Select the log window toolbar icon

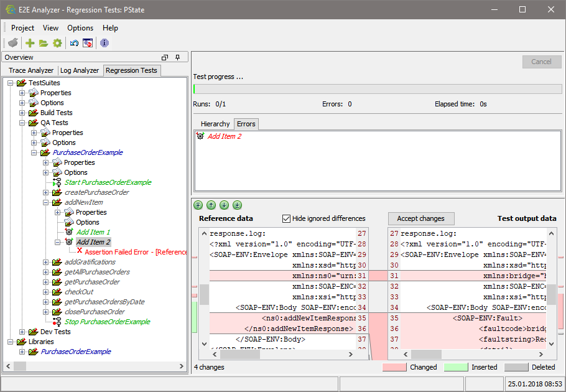[88, 43]
